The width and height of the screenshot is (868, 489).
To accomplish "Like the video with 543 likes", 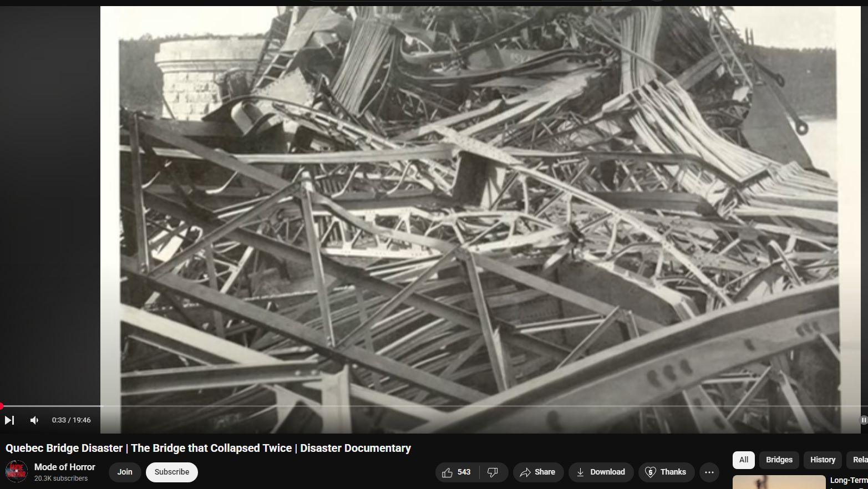I will (x=456, y=472).
